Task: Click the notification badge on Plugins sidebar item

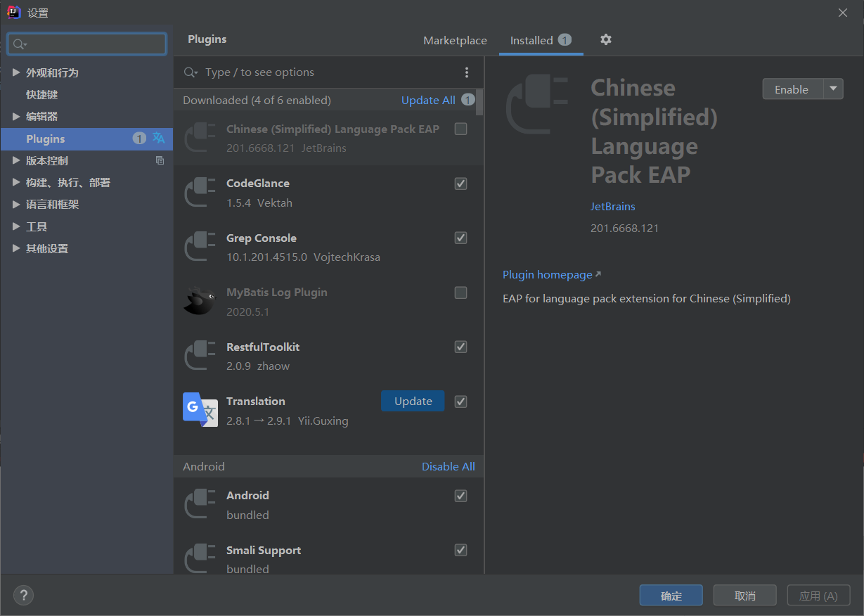Action: point(139,139)
